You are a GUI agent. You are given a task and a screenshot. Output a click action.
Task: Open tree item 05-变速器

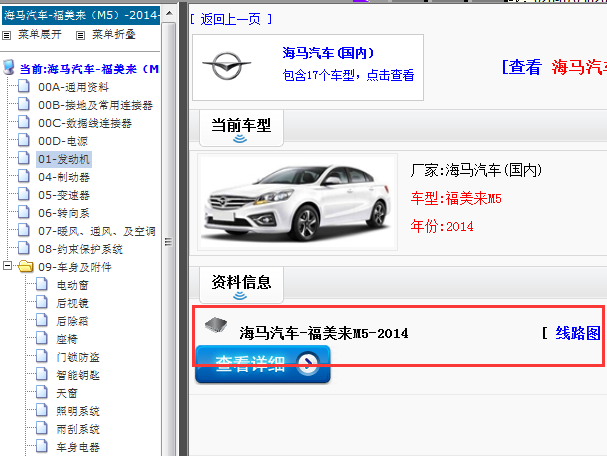(x=64, y=195)
